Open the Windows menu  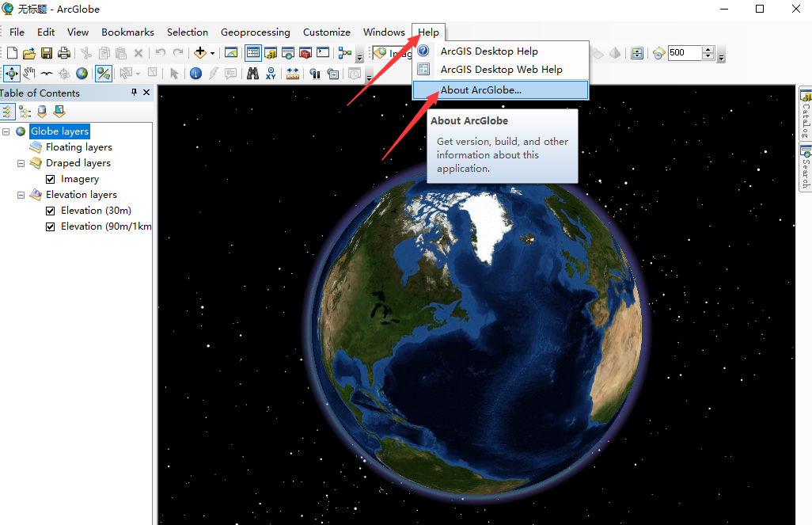(x=385, y=32)
